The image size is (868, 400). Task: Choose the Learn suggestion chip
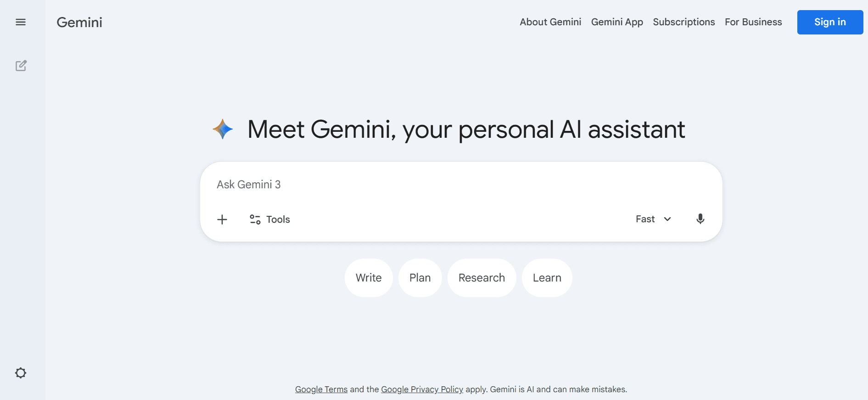(x=547, y=277)
